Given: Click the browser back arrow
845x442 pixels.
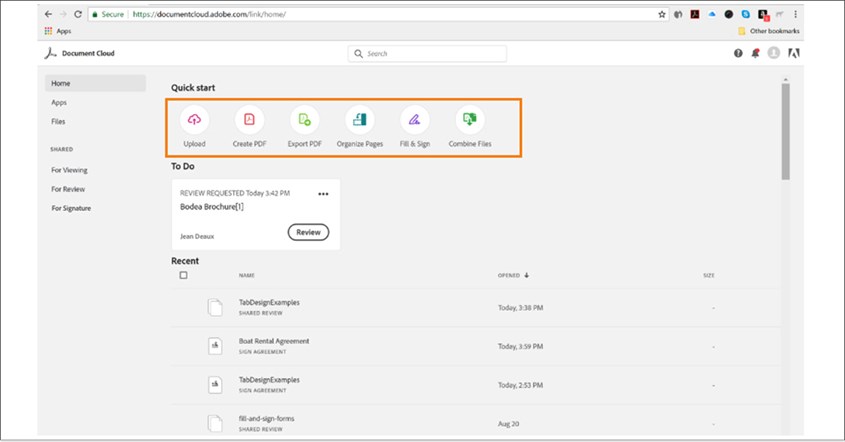Looking at the screenshot, I should pos(49,14).
